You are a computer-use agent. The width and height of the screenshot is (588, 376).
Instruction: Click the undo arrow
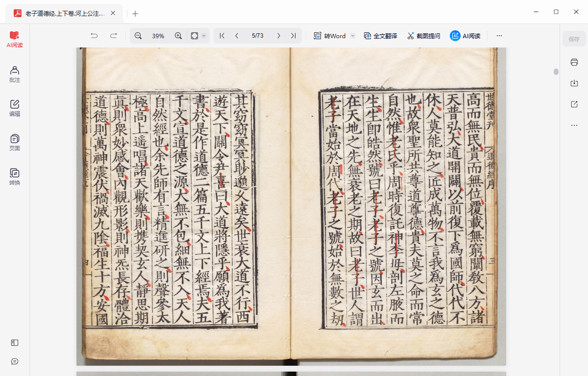click(94, 36)
